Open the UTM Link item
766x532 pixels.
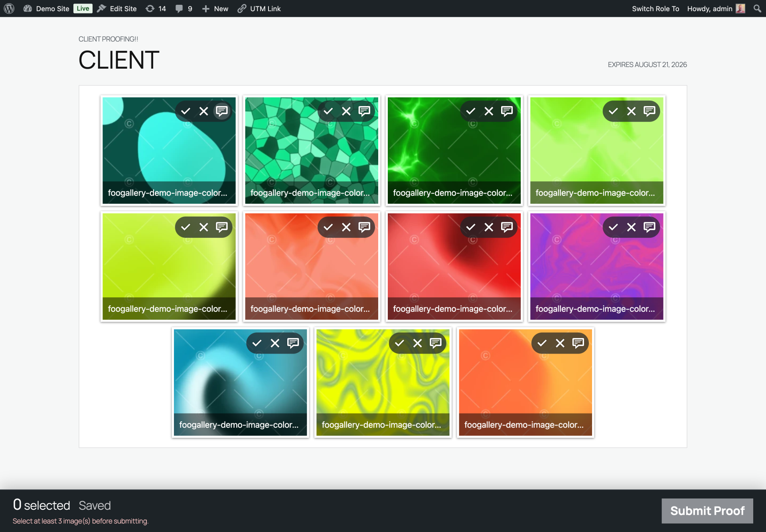[x=259, y=8]
